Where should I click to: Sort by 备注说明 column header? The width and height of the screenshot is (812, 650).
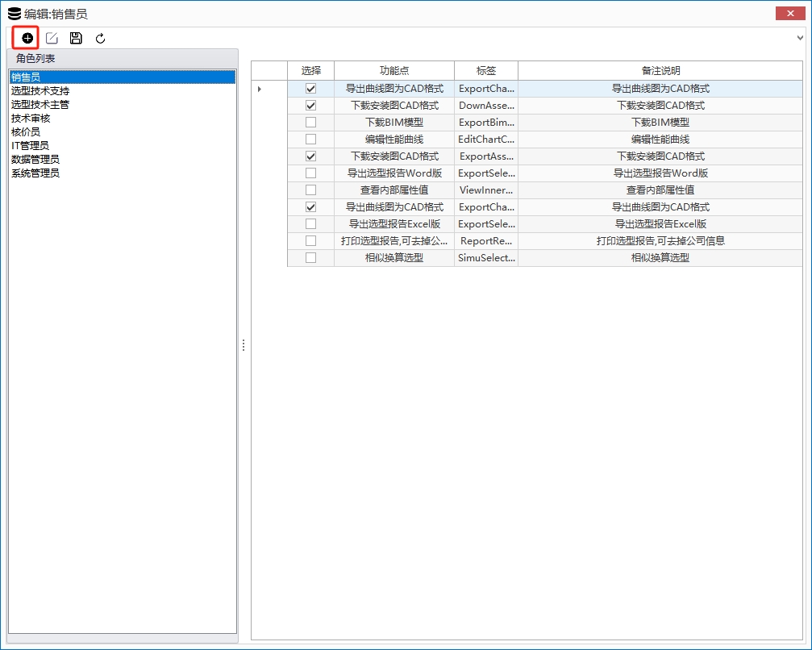(660, 70)
